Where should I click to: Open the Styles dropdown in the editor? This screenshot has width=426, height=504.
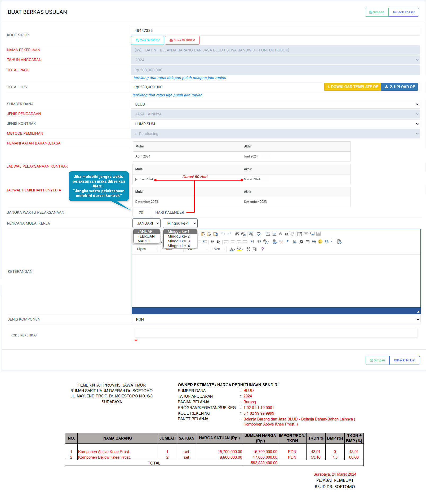tap(146, 249)
